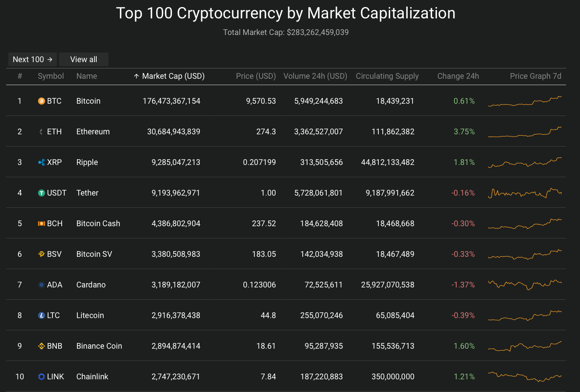The image size is (580, 392).
Task: Go to the Next 100 coins
Action: (32, 59)
